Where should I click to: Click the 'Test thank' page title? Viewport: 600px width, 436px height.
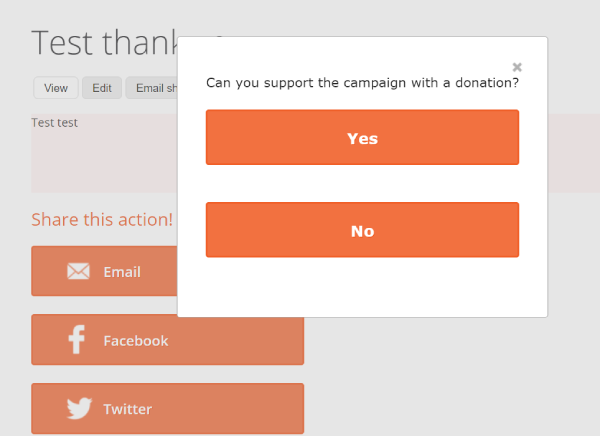[104, 42]
